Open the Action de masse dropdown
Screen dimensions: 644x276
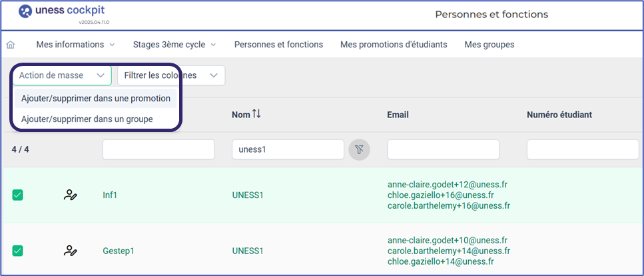[x=62, y=75]
